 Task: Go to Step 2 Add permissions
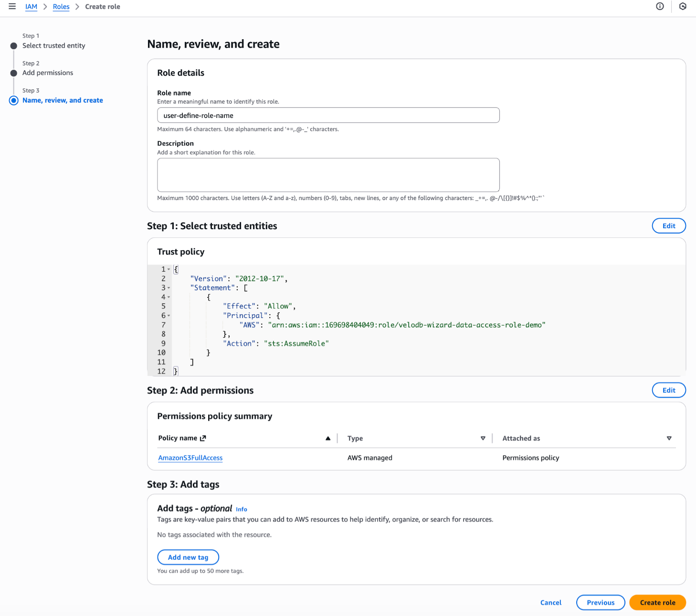click(x=48, y=73)
